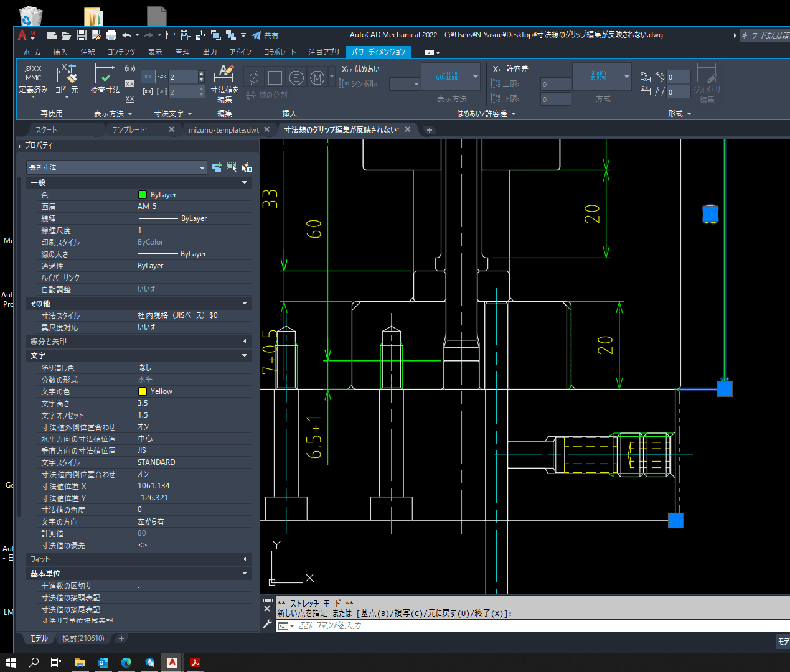Image resolution: width=790 pixels, height=672 pixels.
Task: Switch to mizuho-template.dwt document tab
Action: point(223,130)
